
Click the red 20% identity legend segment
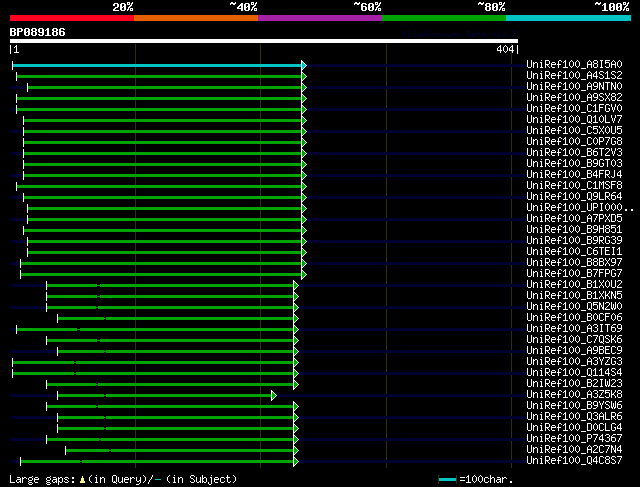pos(72,18)
